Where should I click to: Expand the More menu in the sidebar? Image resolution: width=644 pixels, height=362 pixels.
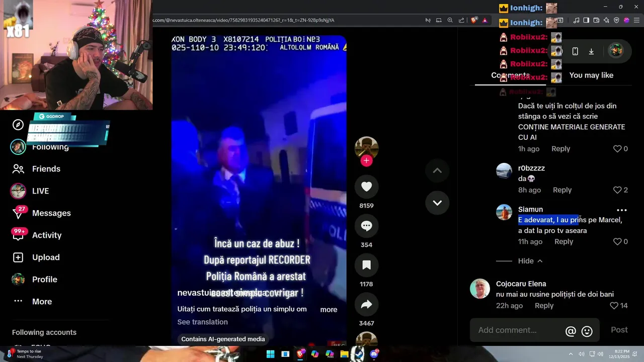(42, 302)
